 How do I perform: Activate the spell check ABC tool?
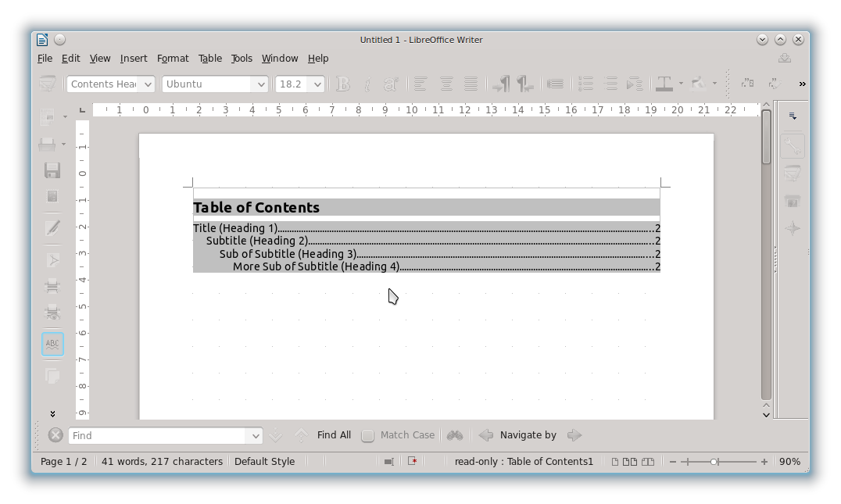coord(52,344)
